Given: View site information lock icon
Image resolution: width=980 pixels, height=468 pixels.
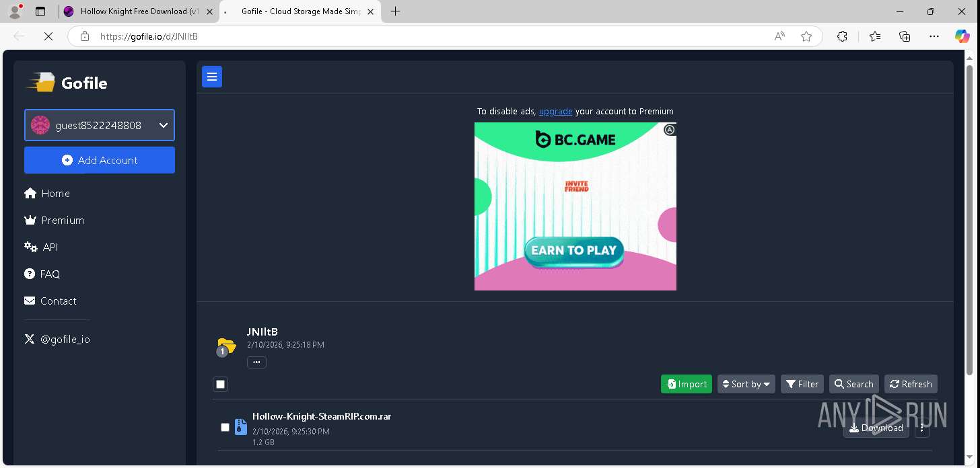Looking at the screenshot, I should click(x=84, y=36).
